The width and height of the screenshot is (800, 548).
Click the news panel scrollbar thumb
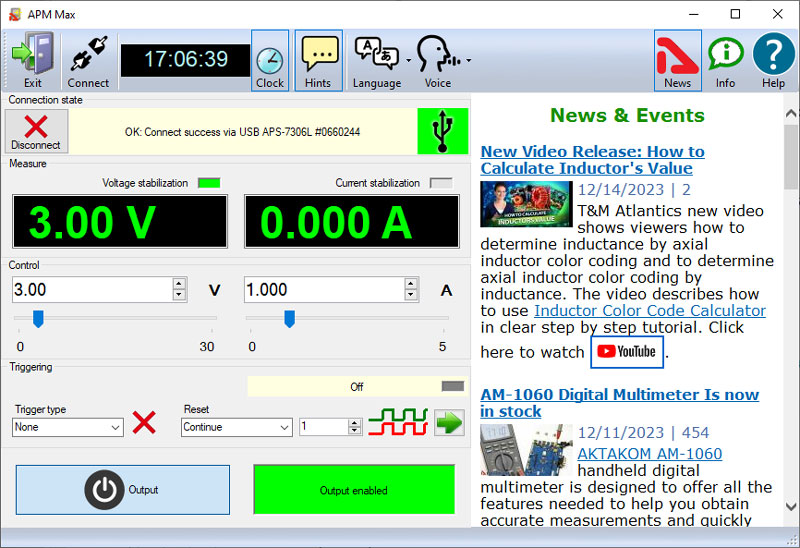(x=791, y=157)
